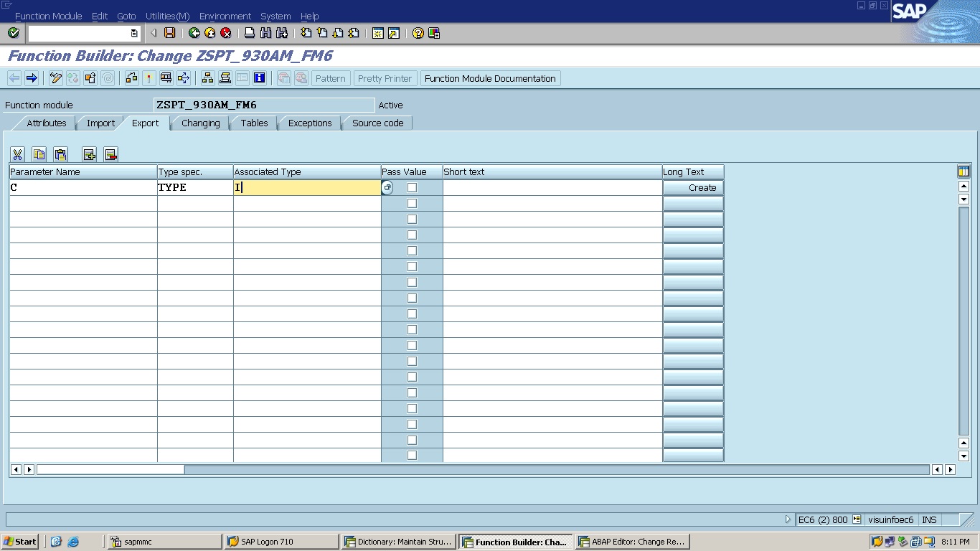Click the green Back arrow icon
This screenshot has width=980, height=551.
coord(194,33)
